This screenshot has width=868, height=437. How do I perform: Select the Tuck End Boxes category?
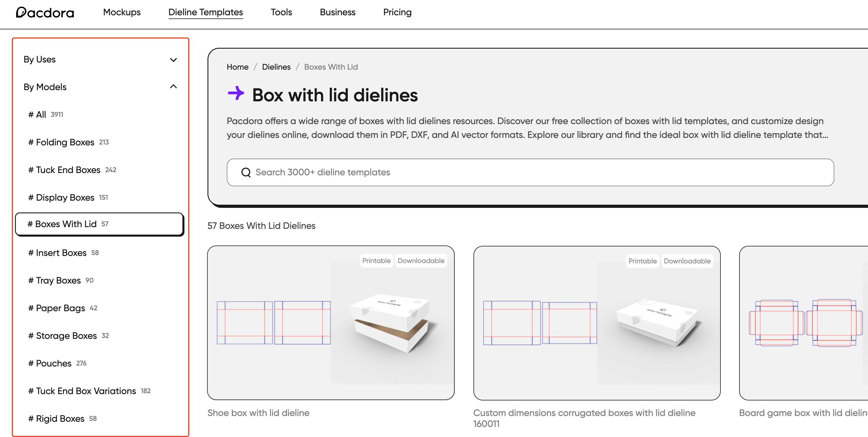(x=72, y=170)
